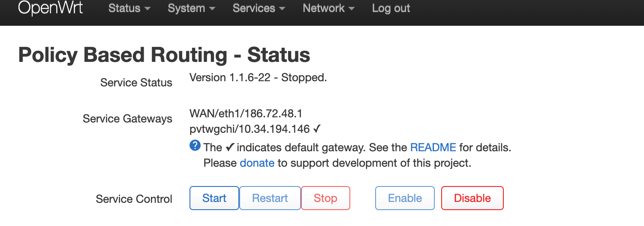Go to the OpenWrt home logo
The height and width of the screenshot is (226, 644).
pos(51,8)
